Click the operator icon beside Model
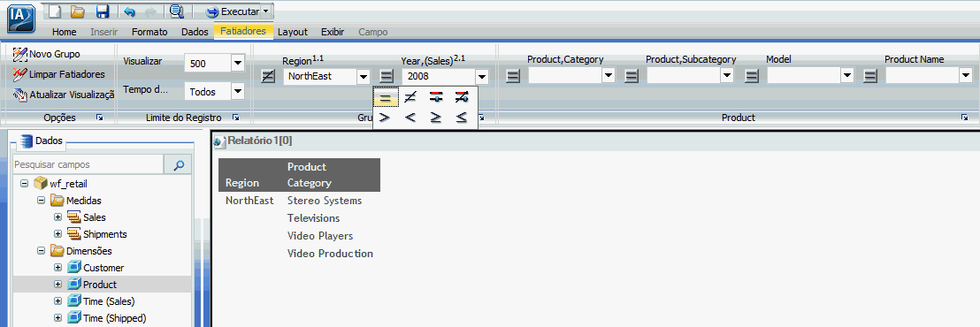 tap(752, 76)
